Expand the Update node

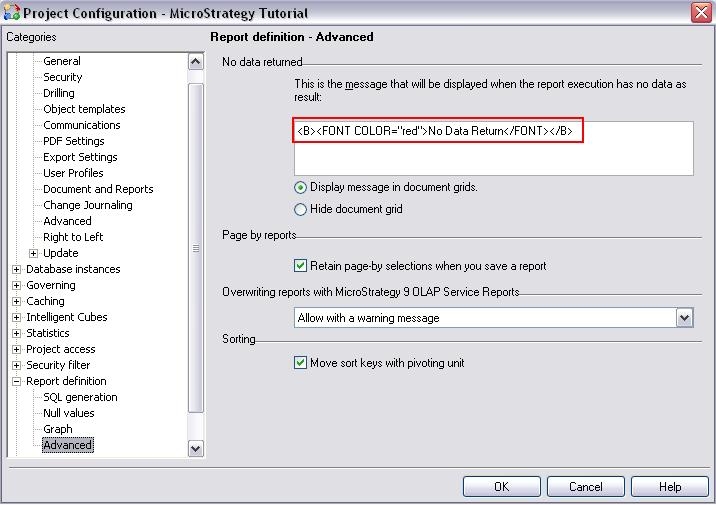pos(33,253)
